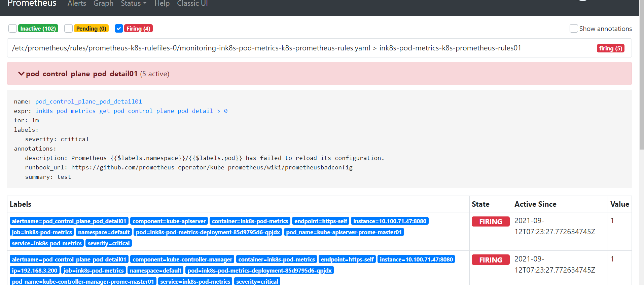Click the pod_control_plane_pod_detail01 alert header title
This screenshot has height=285, width=644.
(82, 74)
